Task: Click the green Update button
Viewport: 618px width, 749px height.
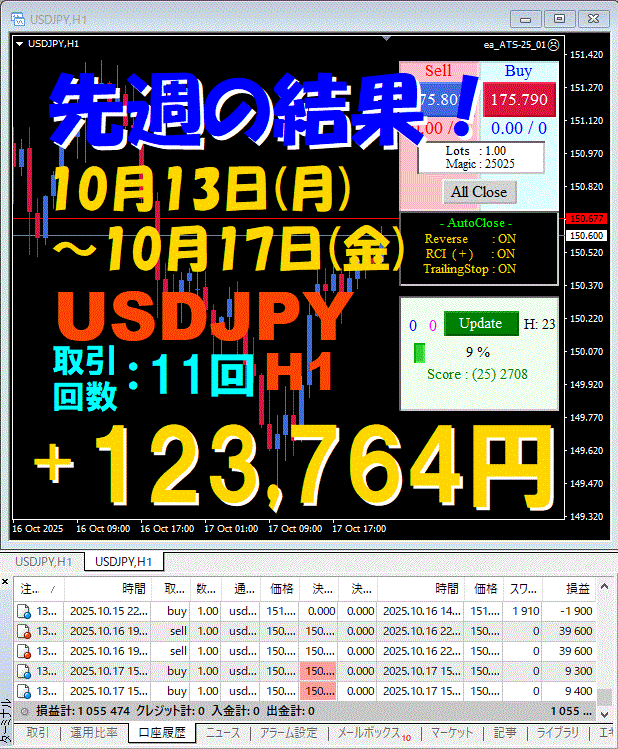Action: 481,323
